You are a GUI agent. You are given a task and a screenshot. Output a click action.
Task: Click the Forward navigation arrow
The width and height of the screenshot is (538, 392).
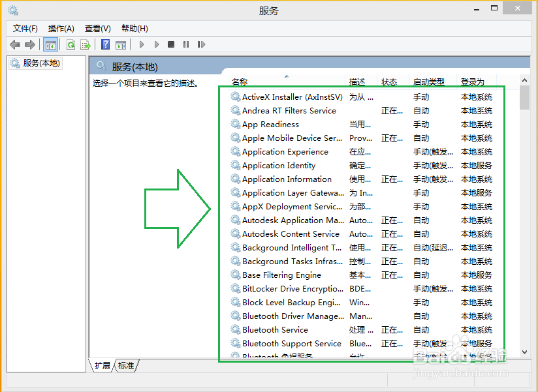pyautogui.click(x=29, y=44)
